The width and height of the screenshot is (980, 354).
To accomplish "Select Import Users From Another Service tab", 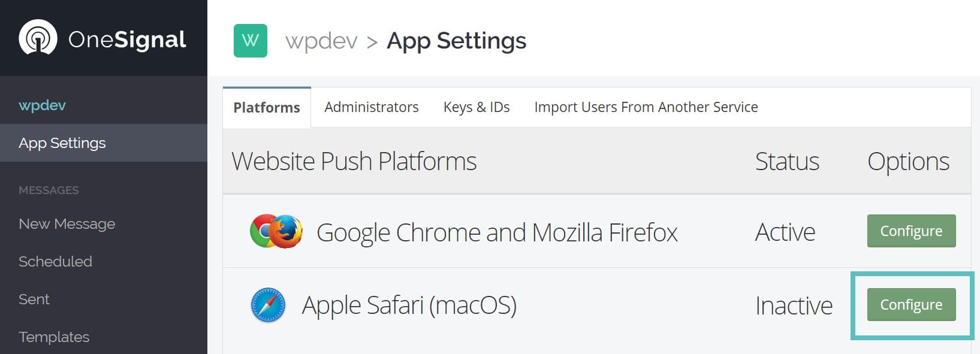I will tap(646, 107).
